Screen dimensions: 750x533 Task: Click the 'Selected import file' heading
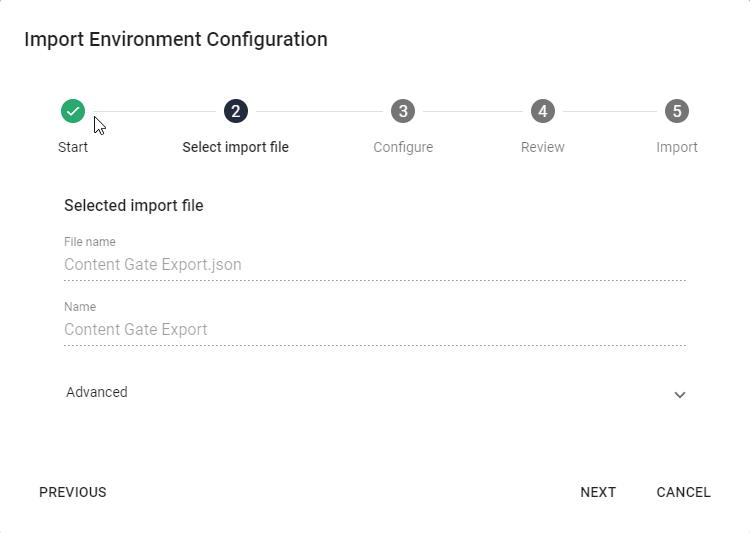point(134,206)
